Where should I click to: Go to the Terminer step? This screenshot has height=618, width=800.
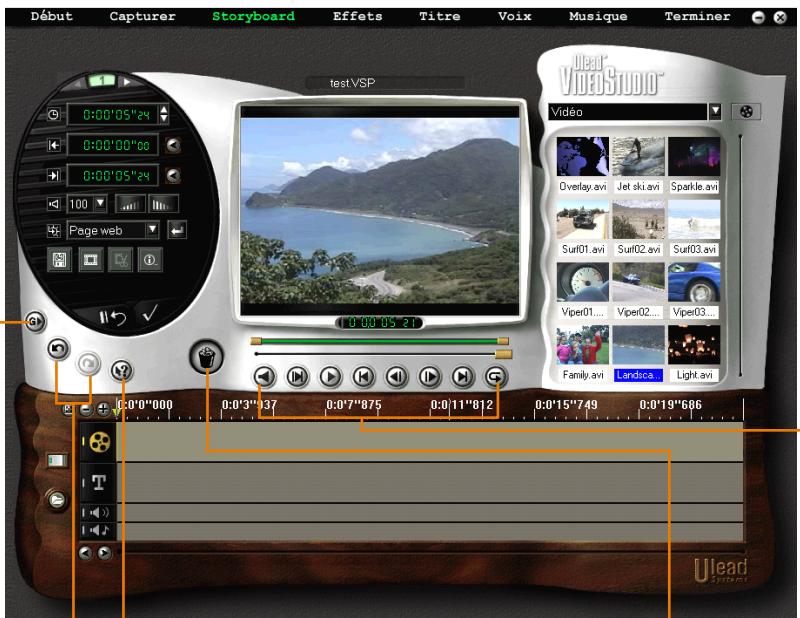(697, 16)
